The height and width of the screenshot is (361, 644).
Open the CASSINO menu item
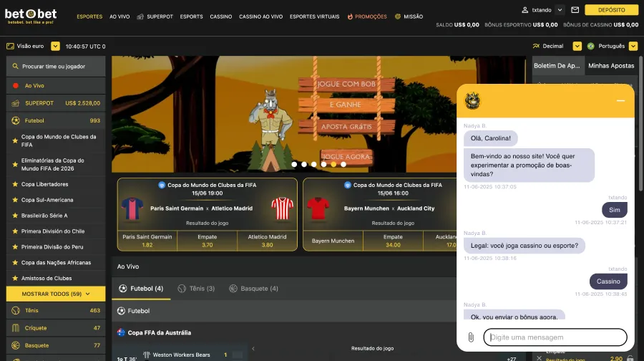[221, 17]
